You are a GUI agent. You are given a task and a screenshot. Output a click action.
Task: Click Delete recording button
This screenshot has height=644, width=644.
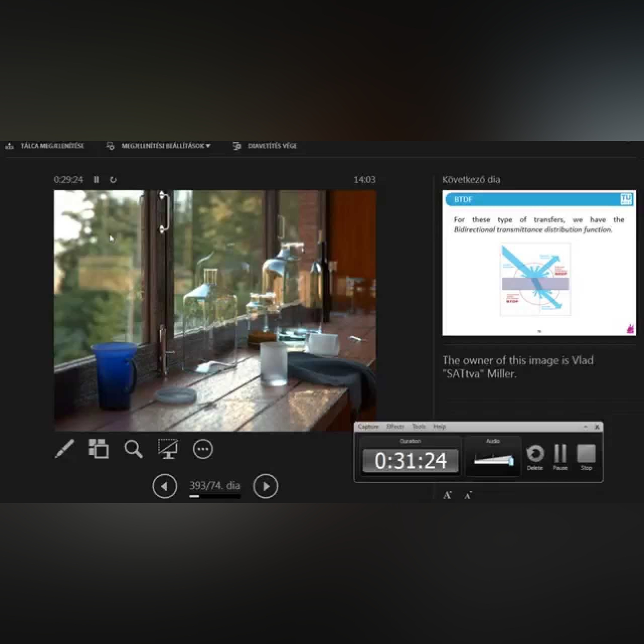[535, 457]
